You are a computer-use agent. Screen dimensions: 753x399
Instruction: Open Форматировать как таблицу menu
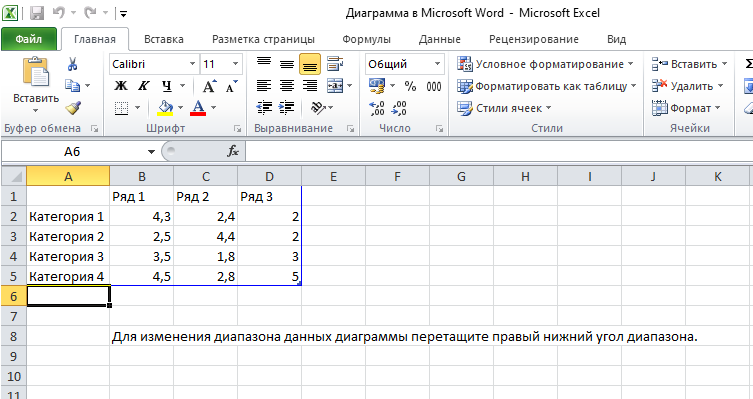[x=547, y=86]
